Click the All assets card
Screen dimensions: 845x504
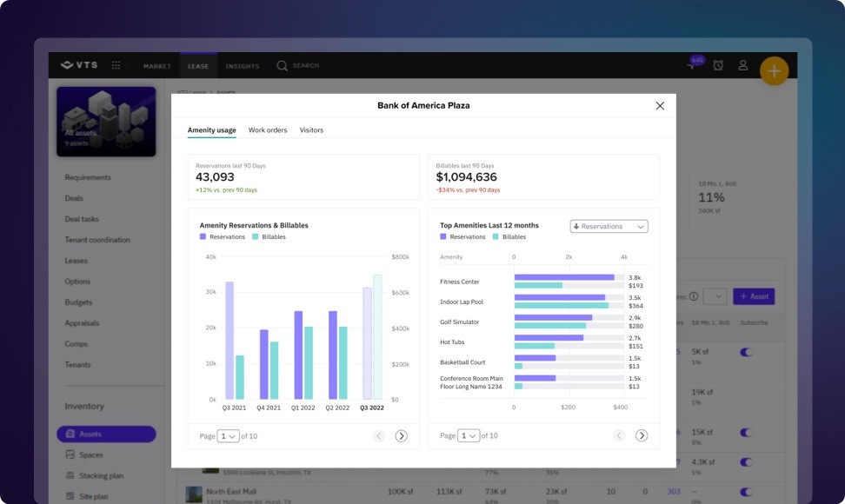coord(106,122)
